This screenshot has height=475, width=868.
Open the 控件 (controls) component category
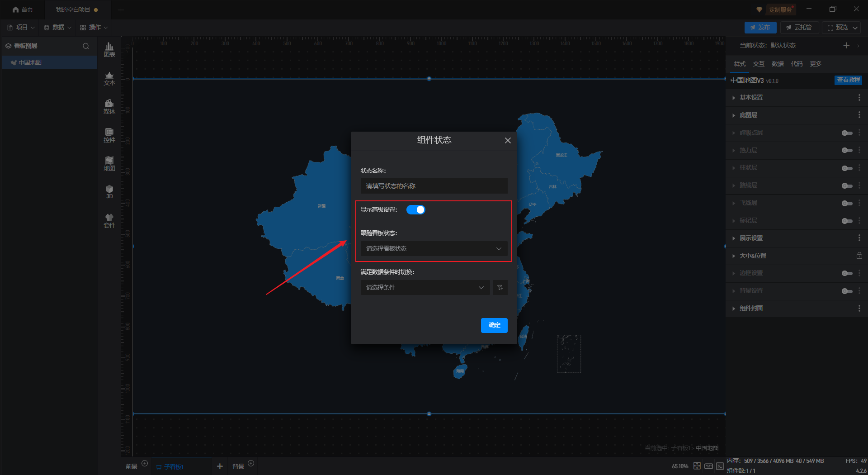(109, 135)
